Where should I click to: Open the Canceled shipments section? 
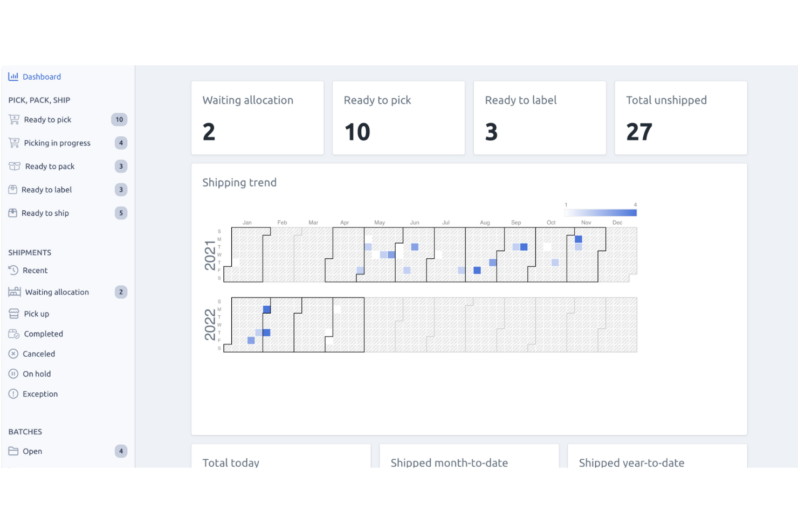39,354
